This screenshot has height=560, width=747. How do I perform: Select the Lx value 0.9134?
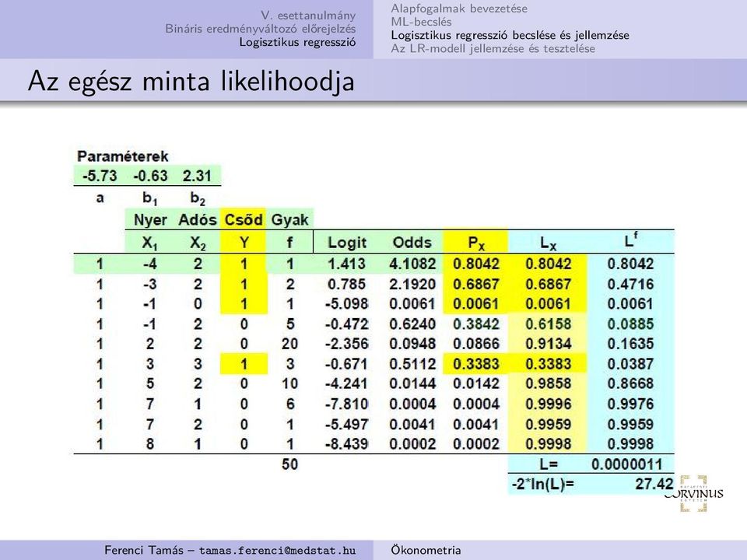pyautogui.click(x=548, y=344)
